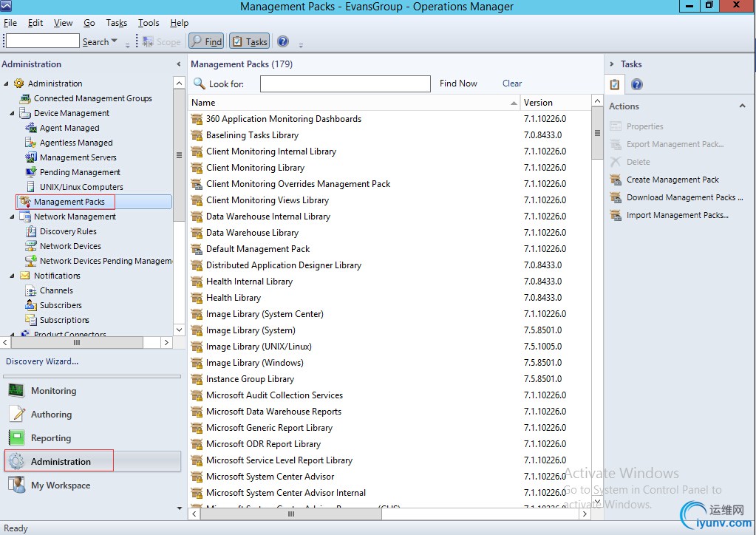Open the Tools menu
The image size is (756, 535).
click(149, 23)
